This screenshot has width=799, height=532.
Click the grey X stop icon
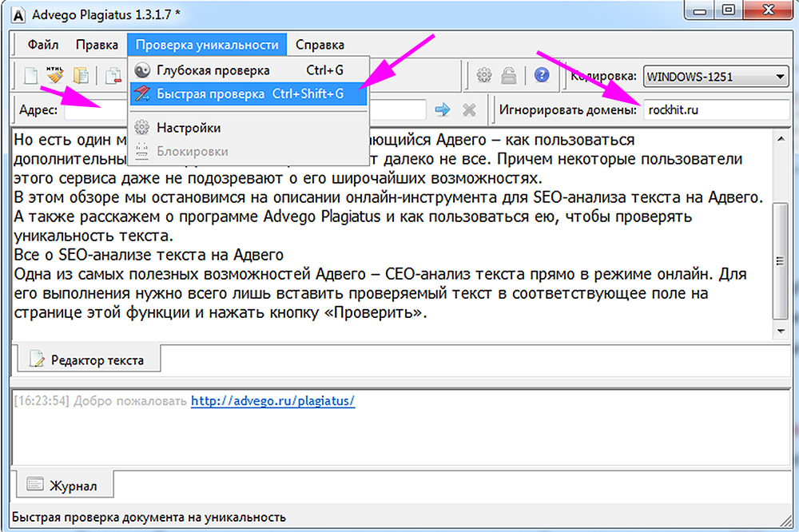470,109
